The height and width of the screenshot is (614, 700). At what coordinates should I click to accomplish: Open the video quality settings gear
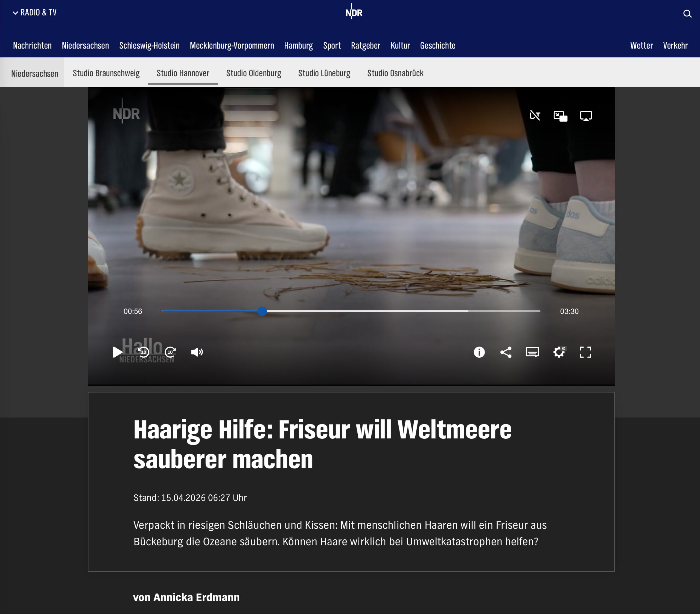(559, 353)
